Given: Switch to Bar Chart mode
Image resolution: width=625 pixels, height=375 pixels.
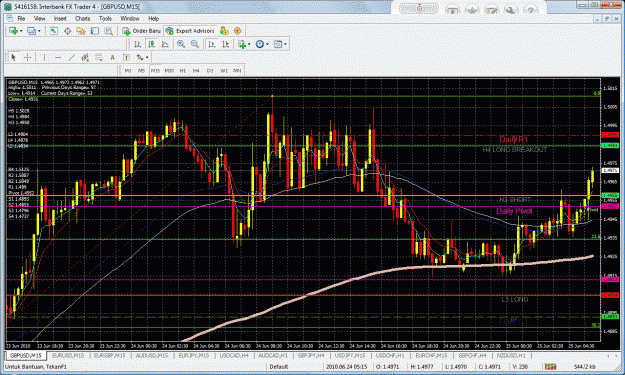Looking at the screenshot, I should [138, 44].
